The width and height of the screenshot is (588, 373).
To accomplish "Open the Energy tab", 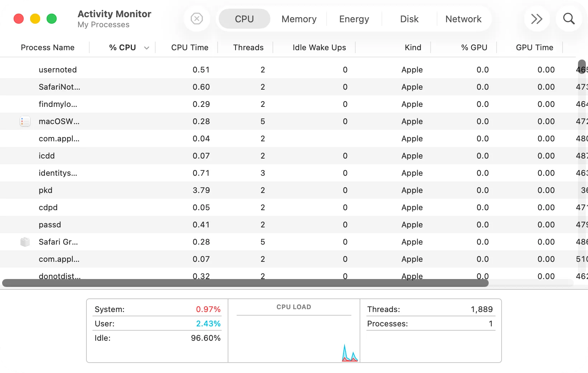I will click(354, 19).
